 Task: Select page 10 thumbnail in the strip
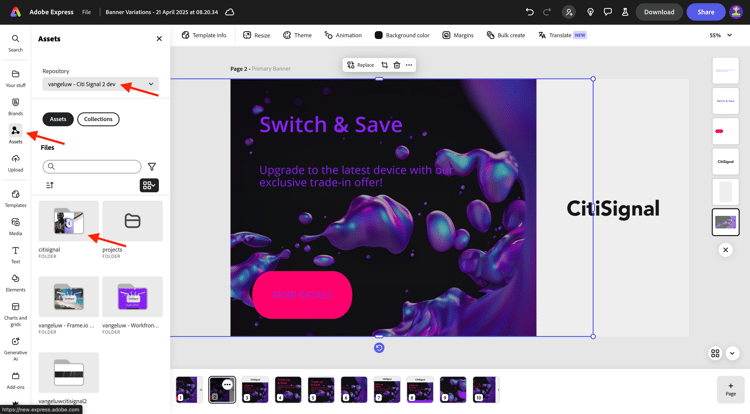pos(485,389)
